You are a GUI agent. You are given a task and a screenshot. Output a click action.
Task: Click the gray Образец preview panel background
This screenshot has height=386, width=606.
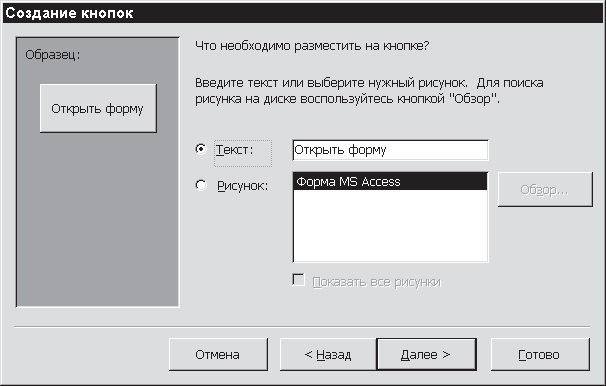tap(97, 220)
